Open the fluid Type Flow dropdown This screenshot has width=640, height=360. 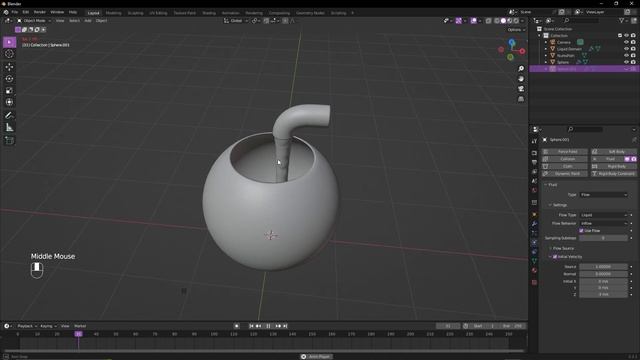(603, 195)
